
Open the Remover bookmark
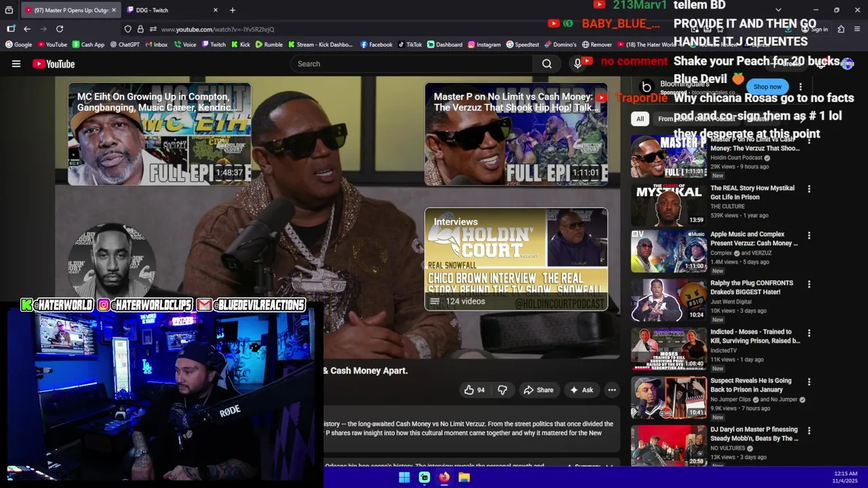(597, 45)
